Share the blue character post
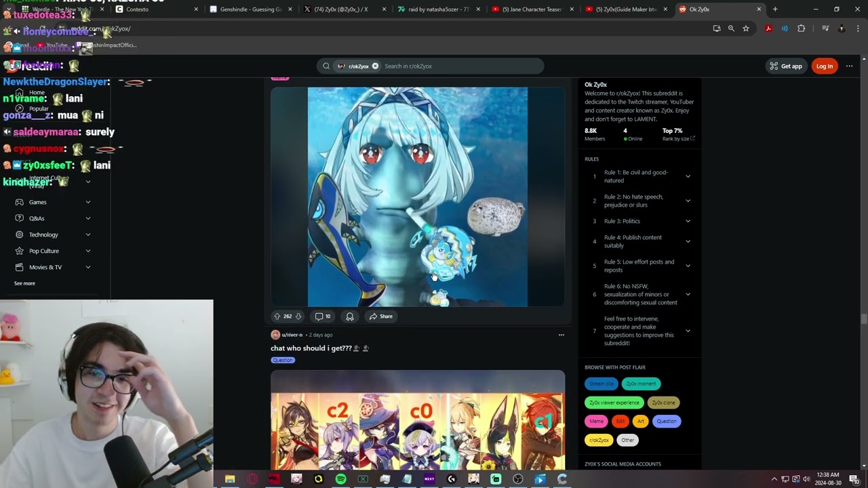868x488 pixels. pyautogui.click(x=381, y=317)
